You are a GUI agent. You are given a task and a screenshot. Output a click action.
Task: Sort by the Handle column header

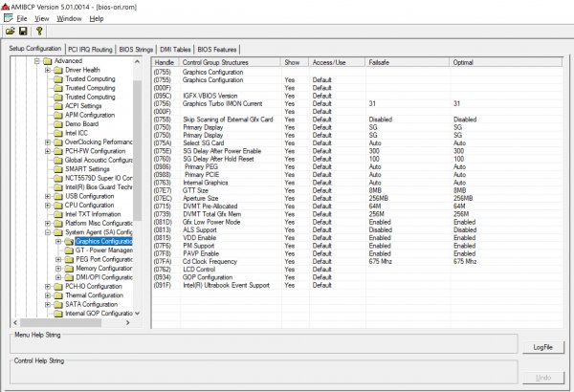point(166,62)
